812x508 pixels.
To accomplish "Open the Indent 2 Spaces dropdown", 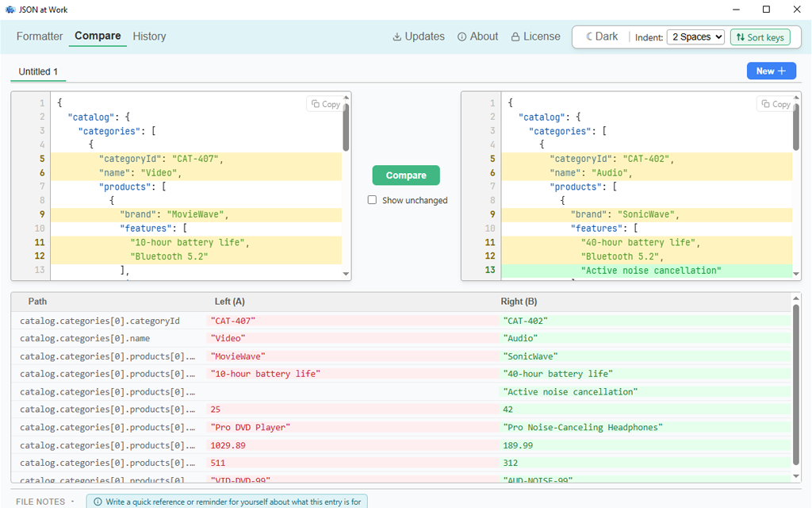I will pos(695,37).
